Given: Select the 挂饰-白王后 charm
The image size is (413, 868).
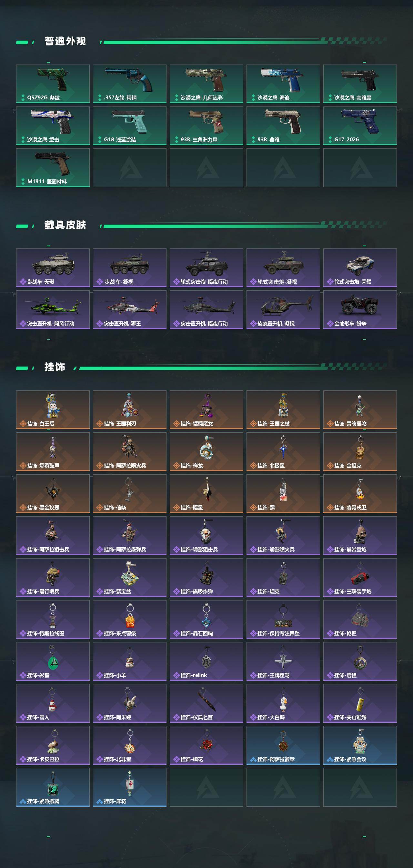Looking at the screenshot, I should pyautogui.click(x=53, y=410).
